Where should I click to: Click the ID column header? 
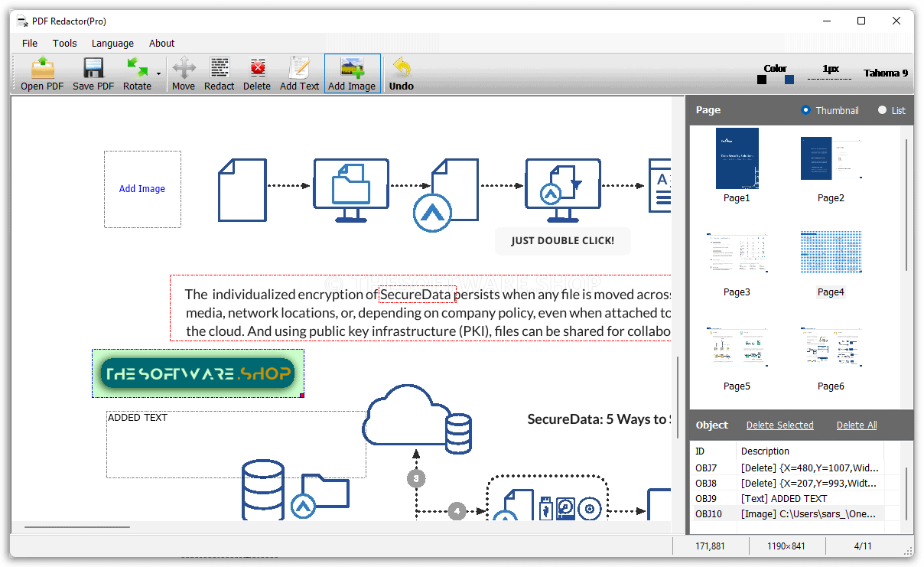tap(714, 451)
